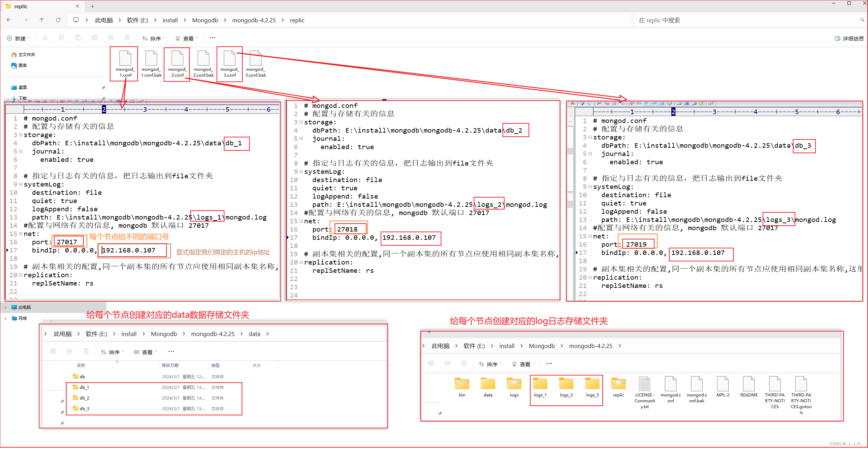Click port value 27018 in middle editor
The width and height of the screenshot is (868, 449).
click(x=347, y=229)
